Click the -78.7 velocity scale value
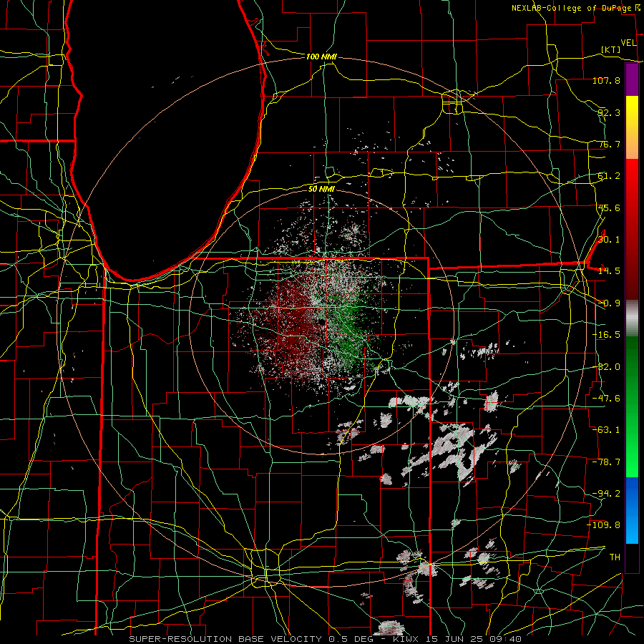Screen dimensions: 644x644 pyautogui.click(x=606, y=462)
